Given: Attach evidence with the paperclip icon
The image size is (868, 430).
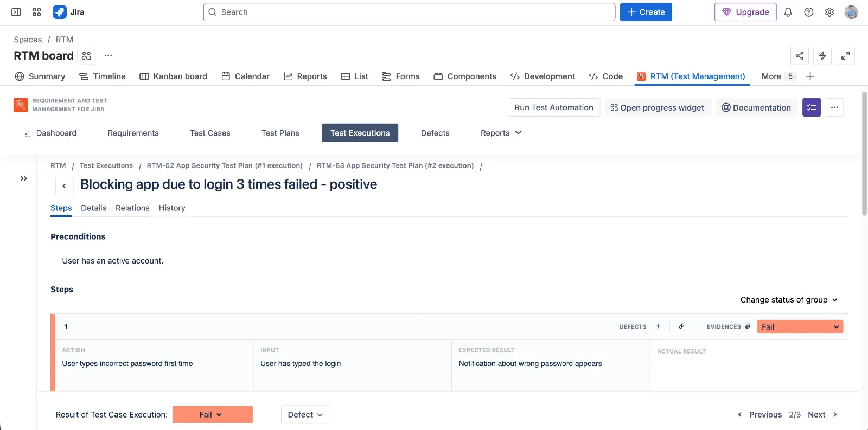Looking at the screenshot, I should tap(748, 326).
